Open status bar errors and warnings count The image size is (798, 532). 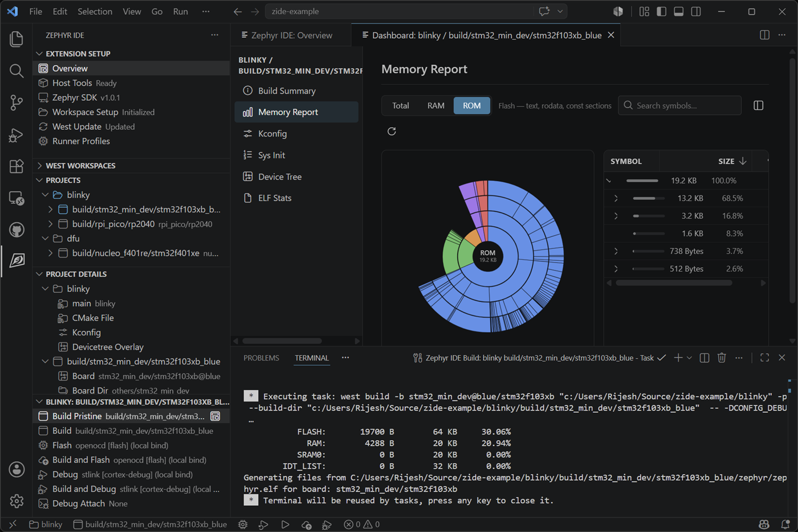(x=362, y=525)
